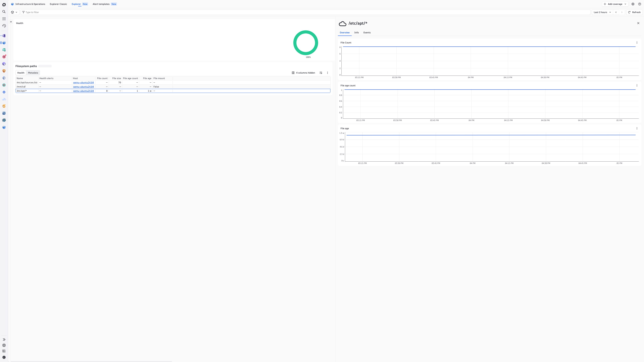The image size is (644, 362).
Task: Sort by the File count column header
Action: coord(102,78)
